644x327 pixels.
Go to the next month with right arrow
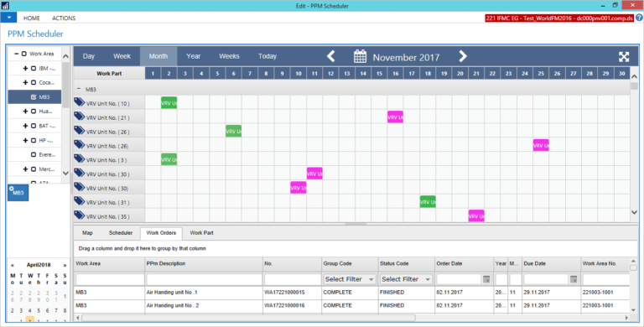(463, 56)
